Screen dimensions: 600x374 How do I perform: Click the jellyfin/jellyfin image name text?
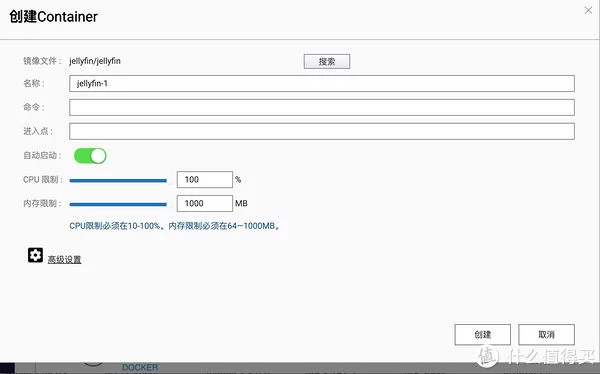point(95,61)
